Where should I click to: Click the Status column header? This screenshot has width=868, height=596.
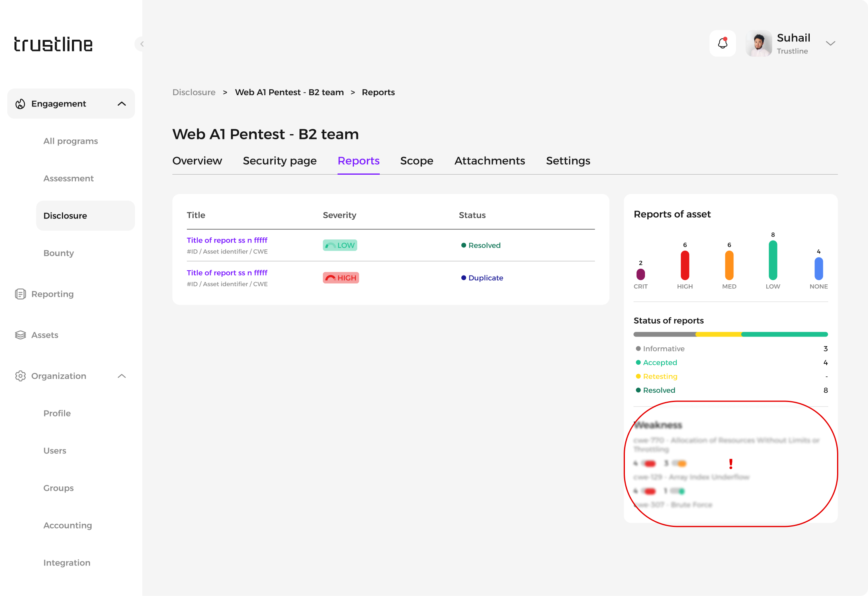coord(472,215)
